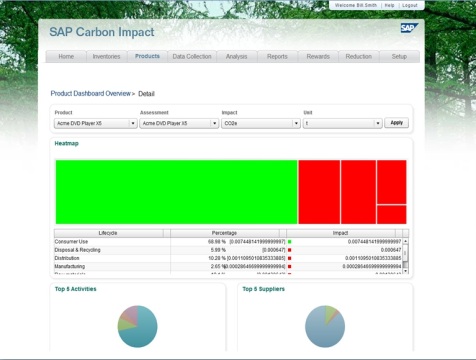Open the Impact CO2e dropdown
476x360 pixels.
(x=261, y=123)
